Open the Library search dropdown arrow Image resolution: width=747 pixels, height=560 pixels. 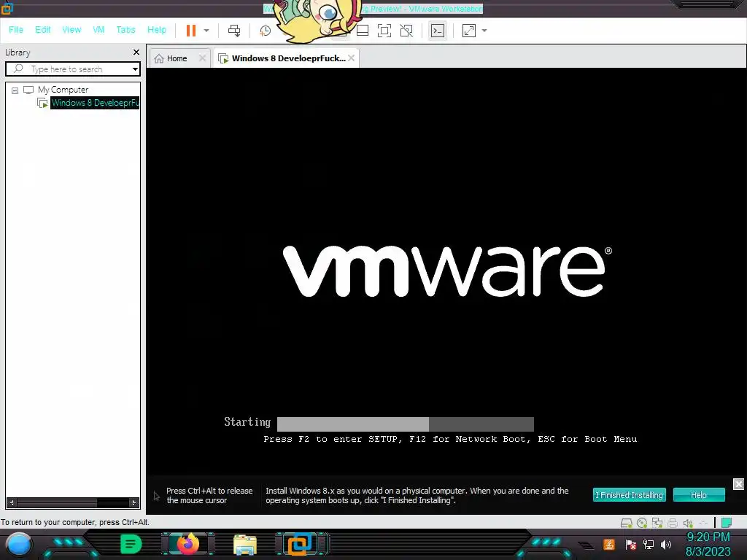pyautogui.click(x=135, y=69)
